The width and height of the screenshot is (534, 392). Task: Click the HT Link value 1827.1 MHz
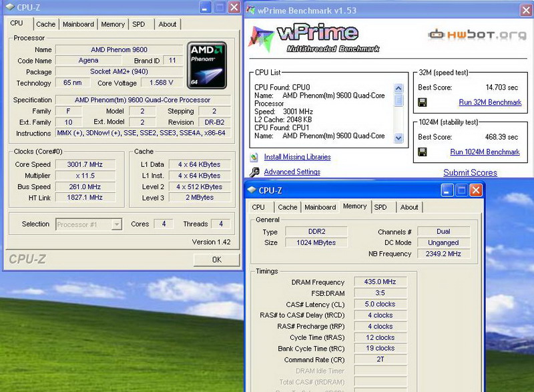85,198
